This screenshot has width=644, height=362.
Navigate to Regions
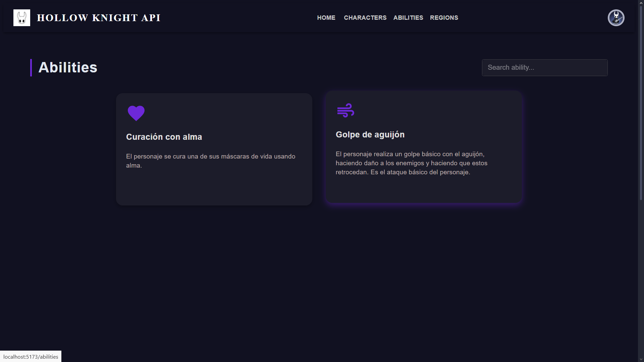click(444, 18)
